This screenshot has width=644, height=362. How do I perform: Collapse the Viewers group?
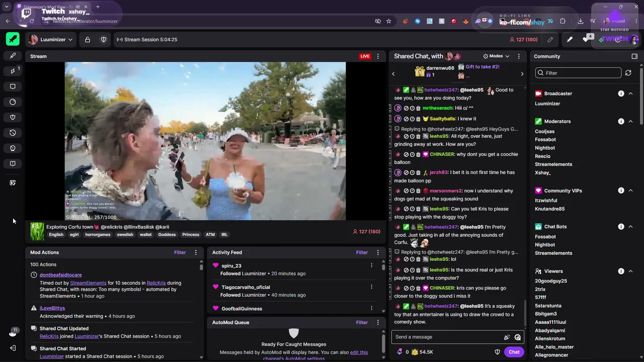(630, 271)
